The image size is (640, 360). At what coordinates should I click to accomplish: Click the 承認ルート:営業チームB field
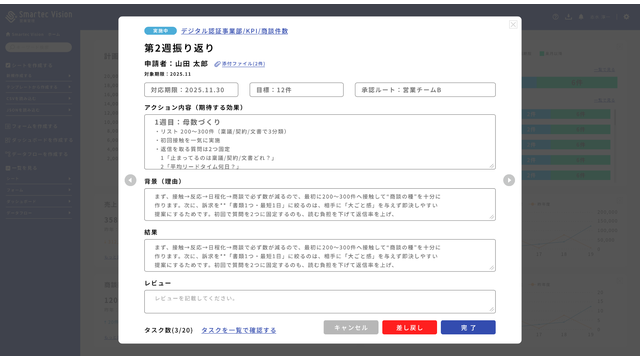click(x=425, y=90)
